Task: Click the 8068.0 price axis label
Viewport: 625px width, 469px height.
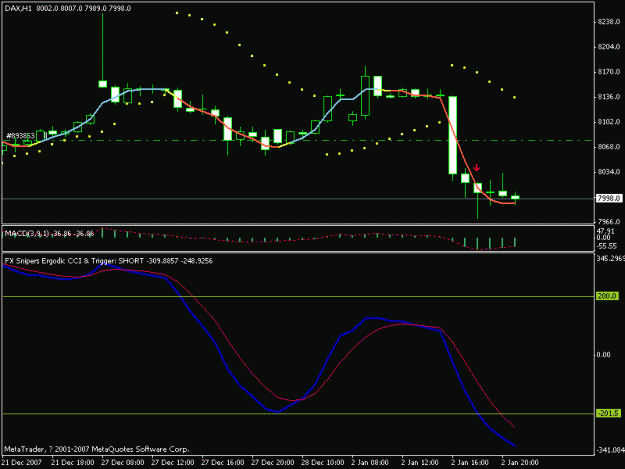Action: pyautogui.click(x=609, y=147)
